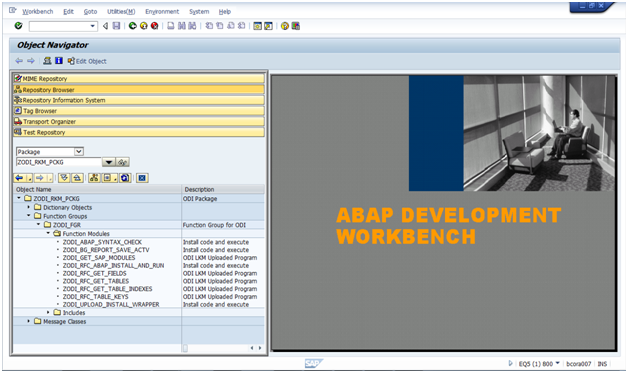Screen dimensions: 628x373
Task: Click the red Cancel icon
Action: pyautogui.click(x=154, y=26)
